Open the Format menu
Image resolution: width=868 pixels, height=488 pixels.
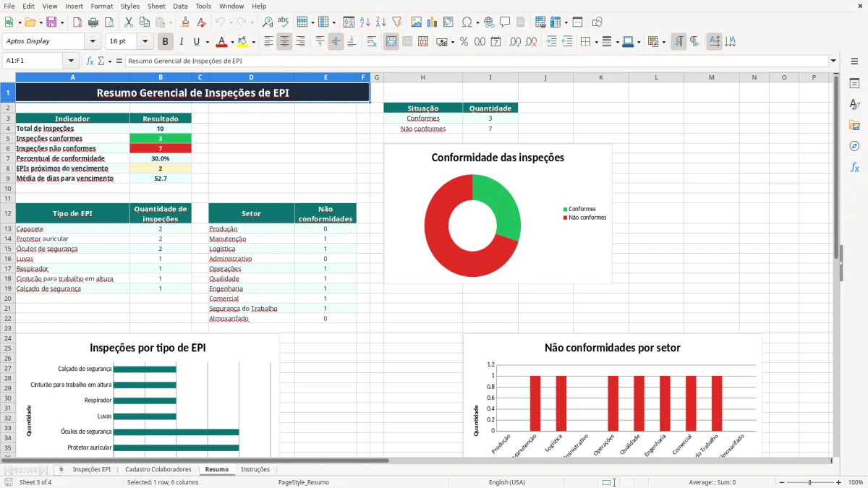[101, 6]
